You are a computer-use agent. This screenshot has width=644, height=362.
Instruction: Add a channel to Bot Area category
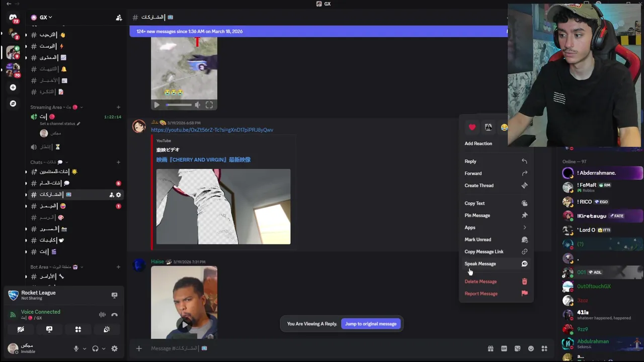pos(118,267)
